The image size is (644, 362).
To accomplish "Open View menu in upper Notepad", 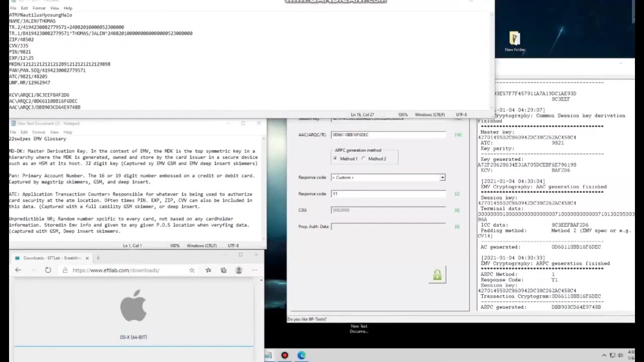I will pos(54,8).
